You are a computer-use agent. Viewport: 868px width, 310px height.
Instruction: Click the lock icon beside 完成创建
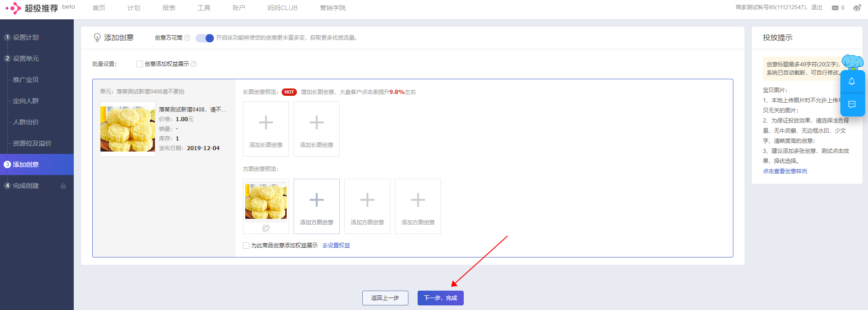click(63, 186)
